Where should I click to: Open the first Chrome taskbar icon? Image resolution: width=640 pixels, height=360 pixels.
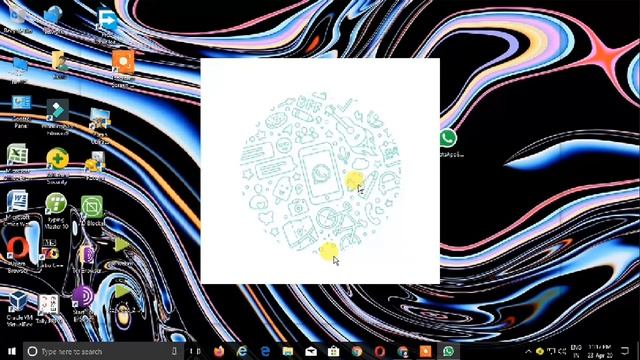[357, 351]
